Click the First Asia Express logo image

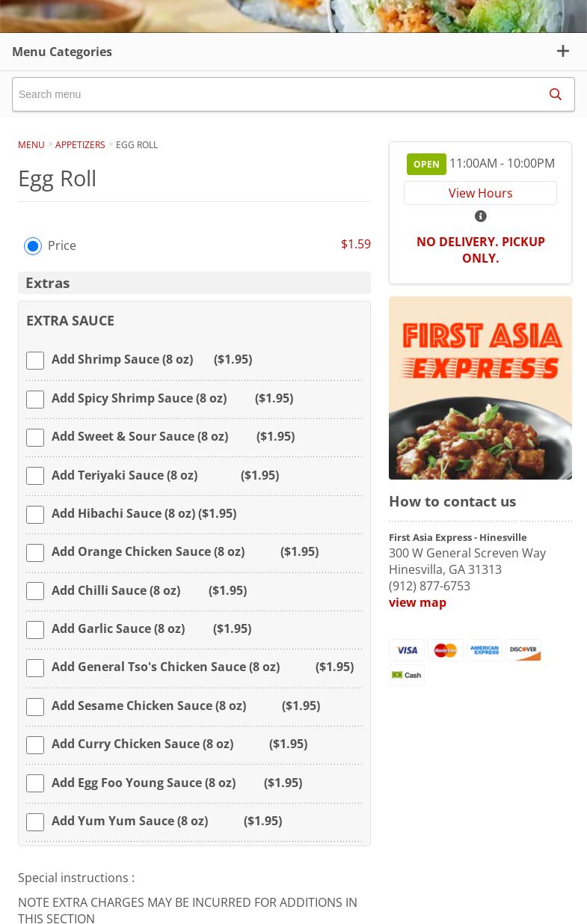pyautogui.click(x=480, y=388)
